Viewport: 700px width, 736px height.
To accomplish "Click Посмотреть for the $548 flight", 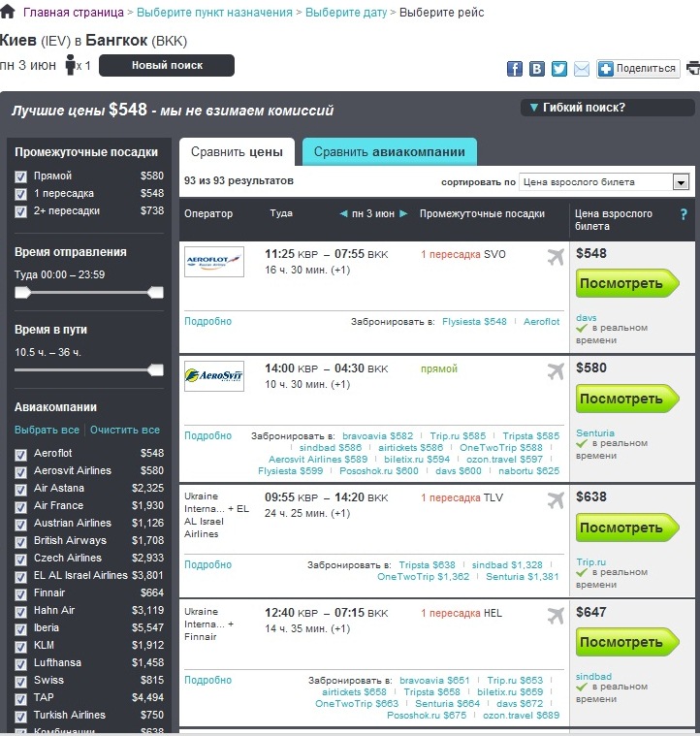I will (627, 283).
